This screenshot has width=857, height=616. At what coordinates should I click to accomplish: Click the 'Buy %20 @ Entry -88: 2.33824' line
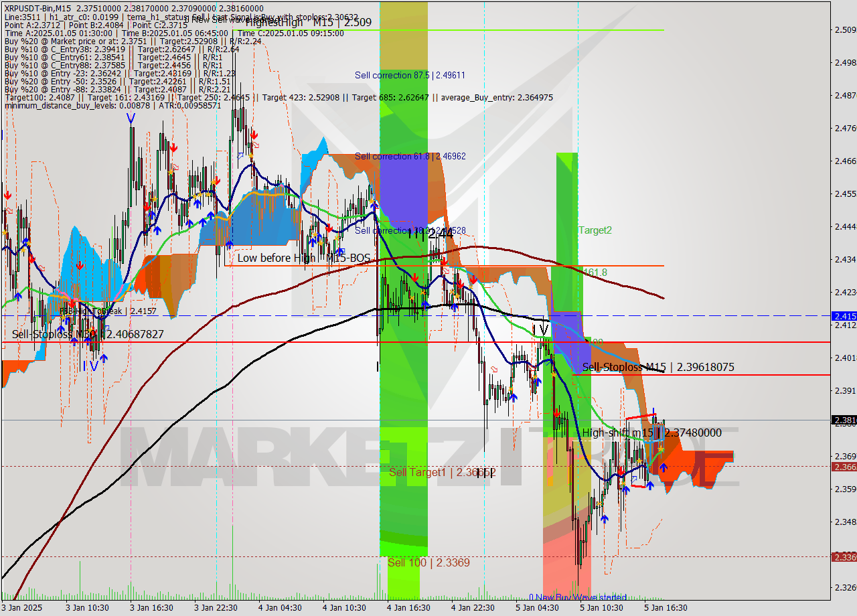[118, 89]
